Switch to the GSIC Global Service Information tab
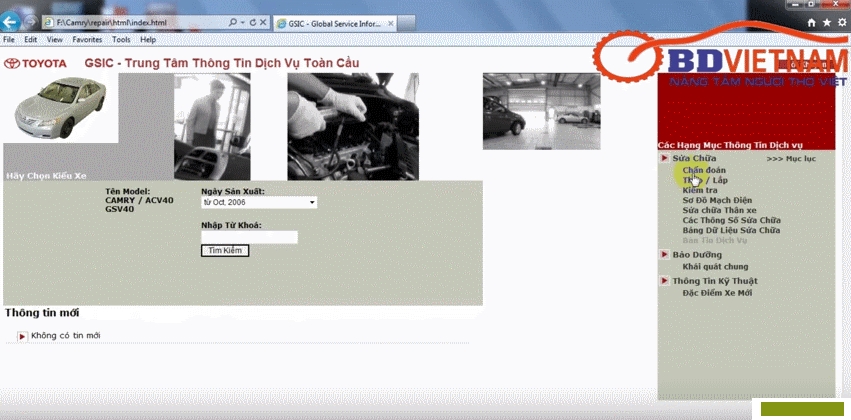Viewport: 851px width, 420px height. point(335,23)
